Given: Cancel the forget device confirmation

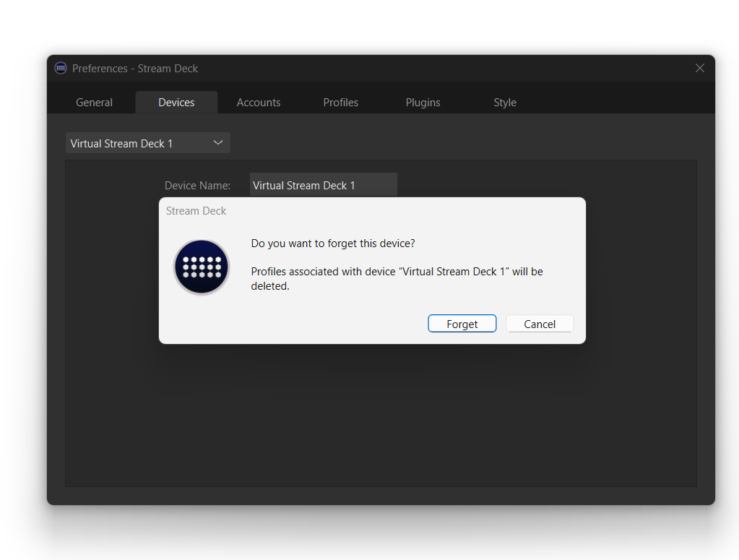Looking at the screenshot, I should 540,323.
